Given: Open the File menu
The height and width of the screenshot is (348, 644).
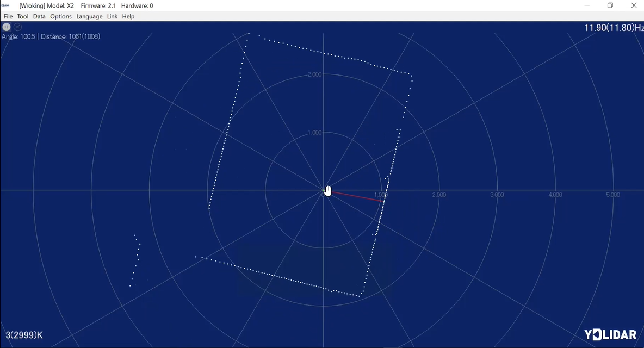Looking at the screenshot, I should pyautogui.click(x=8, y=16).
